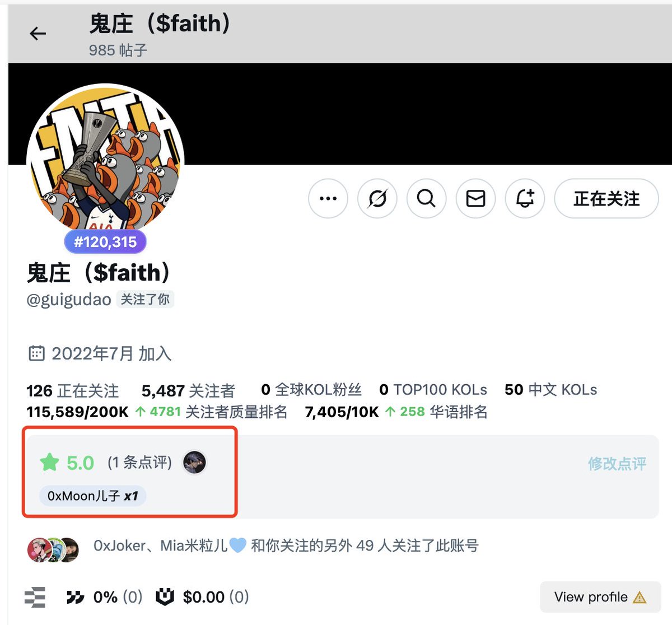Go back using the arrow icon
The image size is (672, 625).
click(x=38, y=34)
